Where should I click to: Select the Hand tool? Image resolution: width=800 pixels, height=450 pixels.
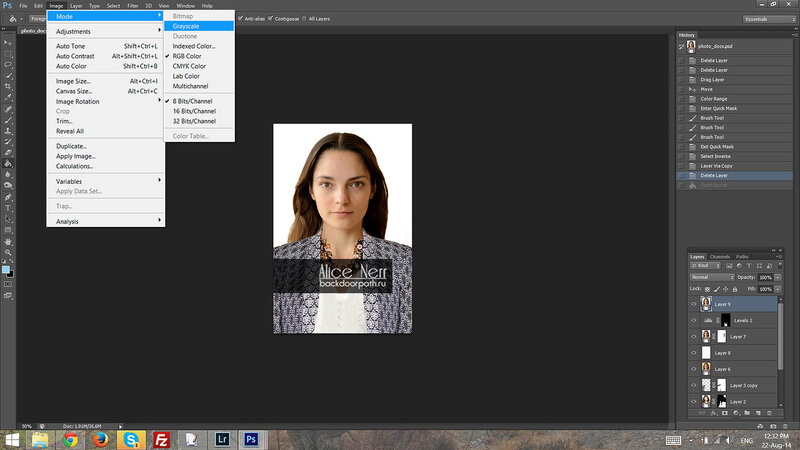[x=8, y=241]
